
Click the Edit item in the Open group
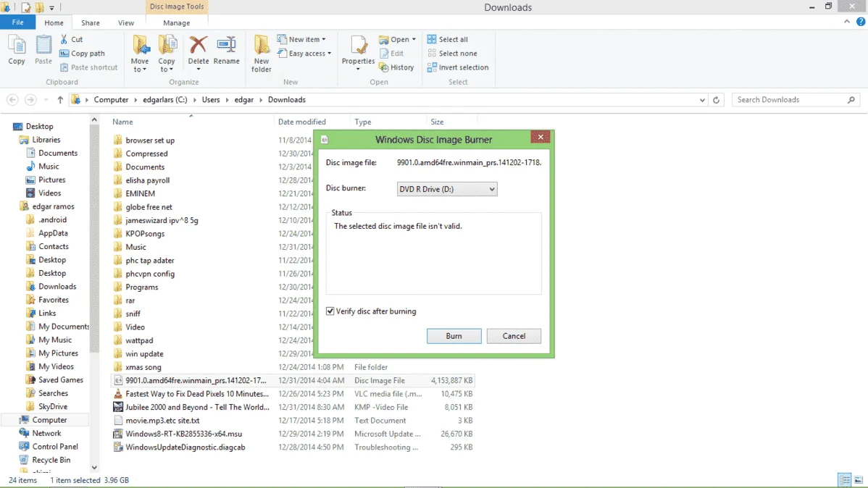(391, 54)
